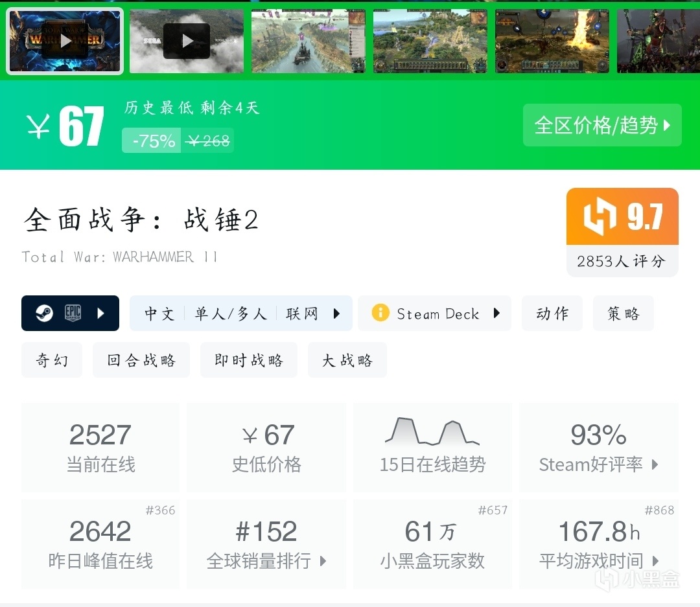Expand the 全球销量排行 arrow
700x607 pixels.
[323, 561]
